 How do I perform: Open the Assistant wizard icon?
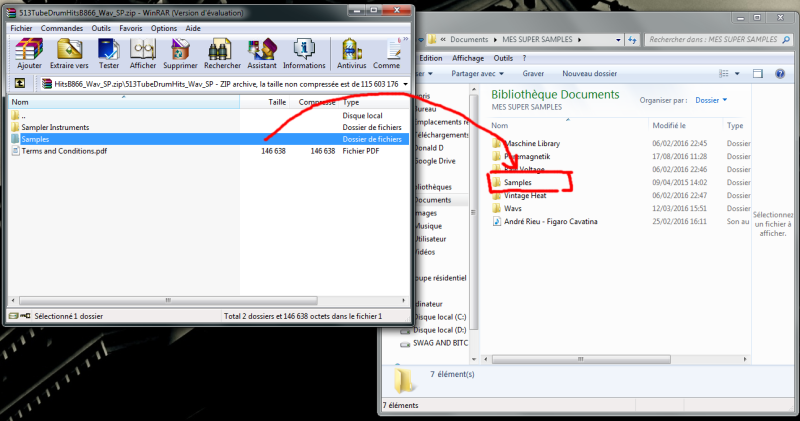tap(262, 50)
